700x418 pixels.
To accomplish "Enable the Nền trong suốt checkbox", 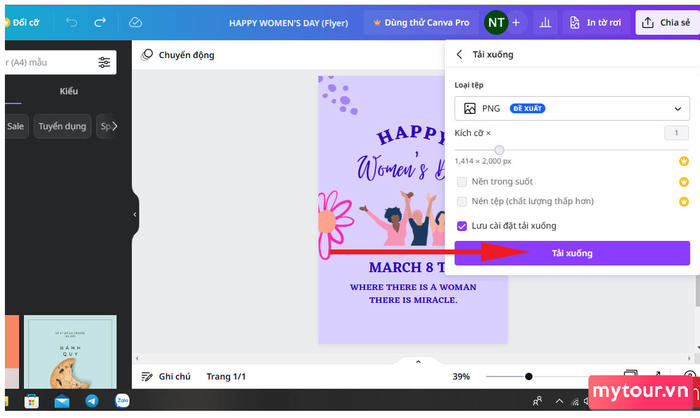I will coord(462,182).
